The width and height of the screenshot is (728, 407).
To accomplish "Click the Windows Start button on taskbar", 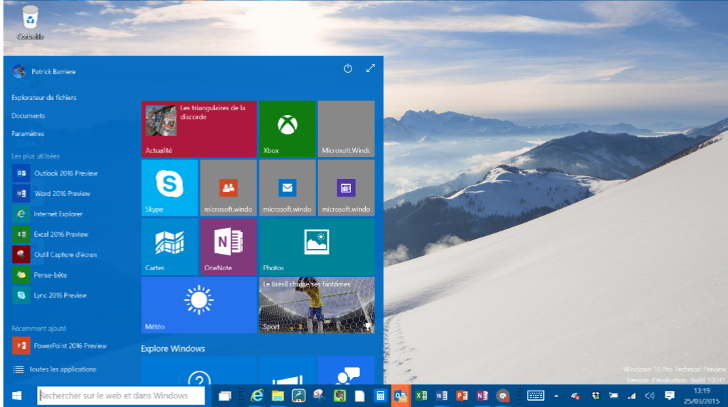I will [x=18, y=396].
